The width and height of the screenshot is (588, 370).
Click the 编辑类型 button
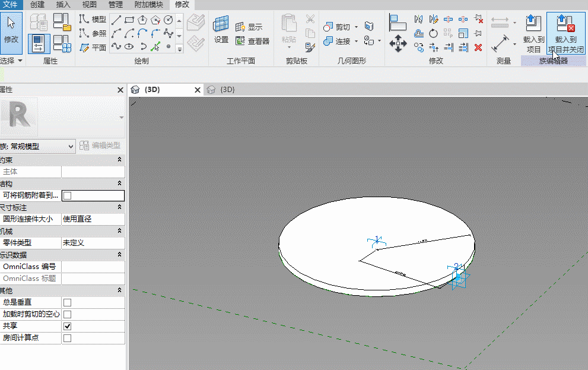point(100,146)
